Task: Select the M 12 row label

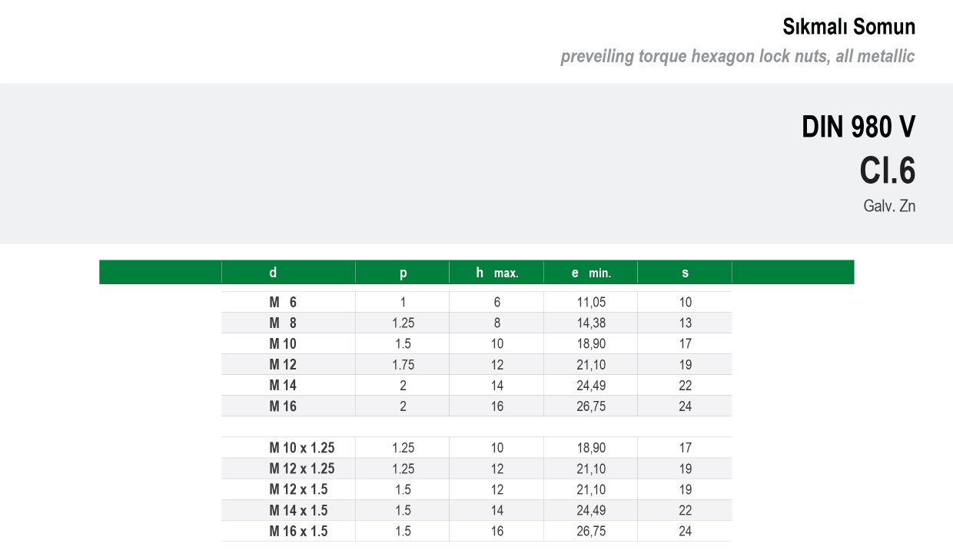Action: pos(283,365)
